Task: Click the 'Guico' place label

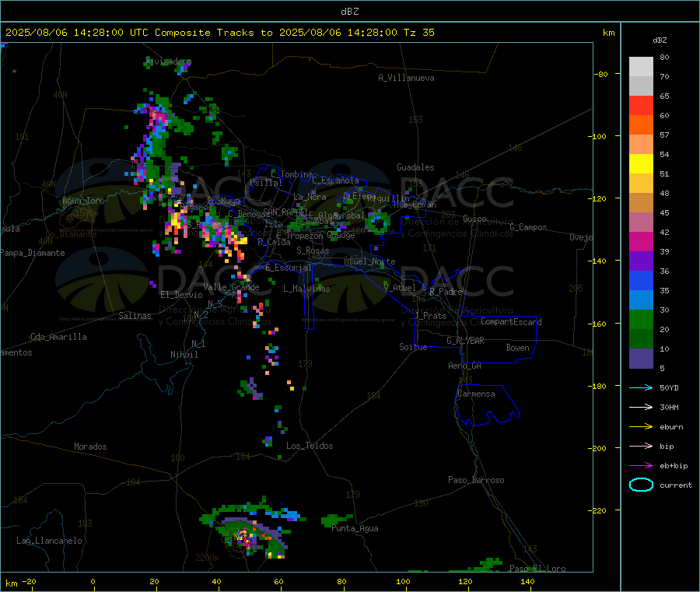Action: click(474, 219)
